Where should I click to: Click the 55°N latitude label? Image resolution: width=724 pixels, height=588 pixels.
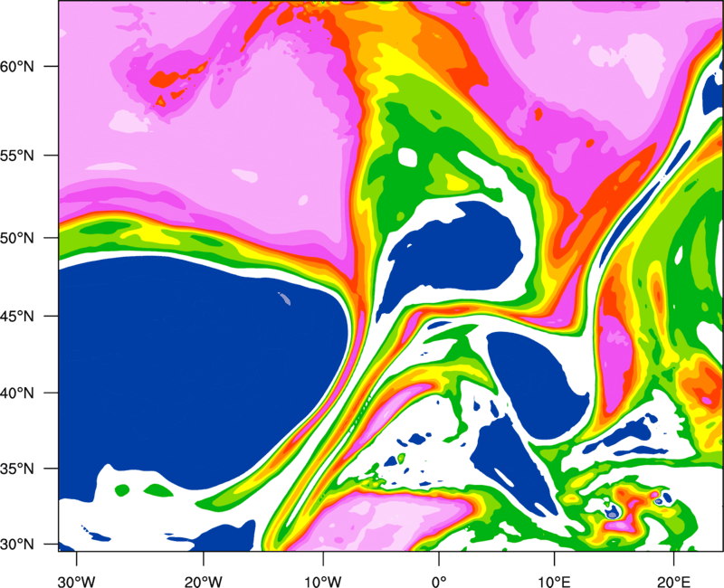pyautogui.click(x=17, y=156)
